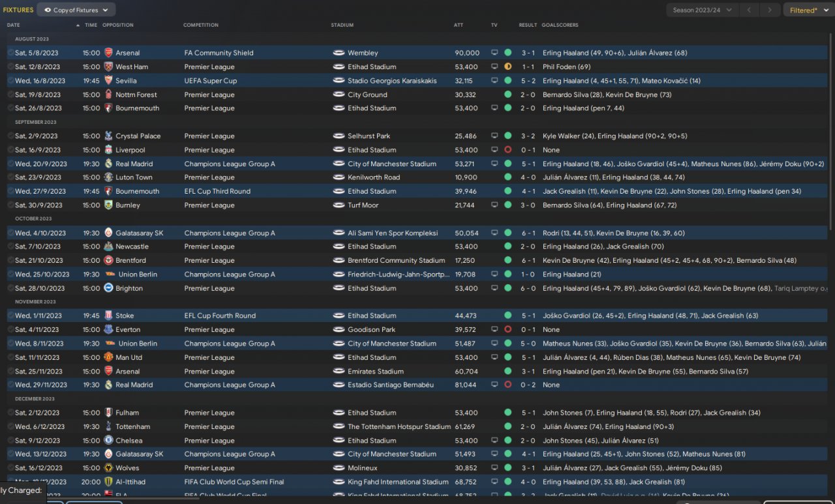This screenshot has width=835, height=504.
Task: Toggle the tick circle for Sat, 12/8/2023
Action: tap(10, 67)
